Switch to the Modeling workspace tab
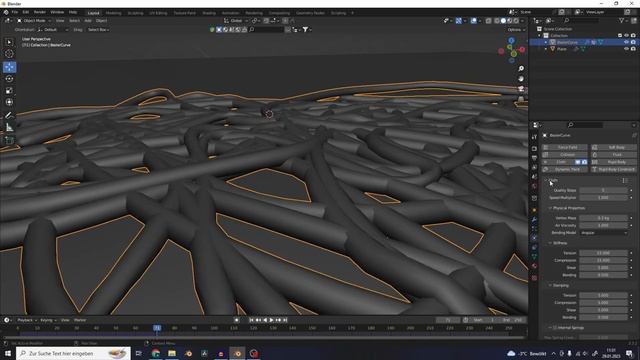 coord(113,13)
